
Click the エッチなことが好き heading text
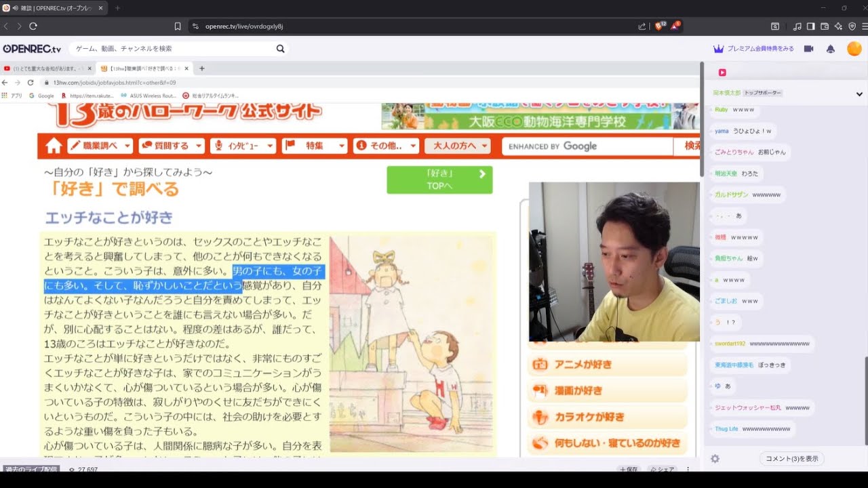pyautogui.click(x=109, y=218)
